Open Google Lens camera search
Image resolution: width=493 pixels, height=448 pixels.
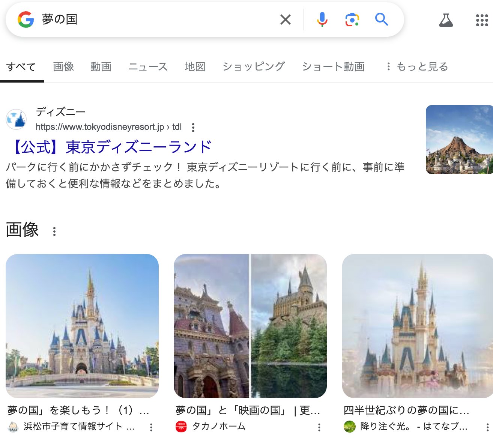click(352, 20)
